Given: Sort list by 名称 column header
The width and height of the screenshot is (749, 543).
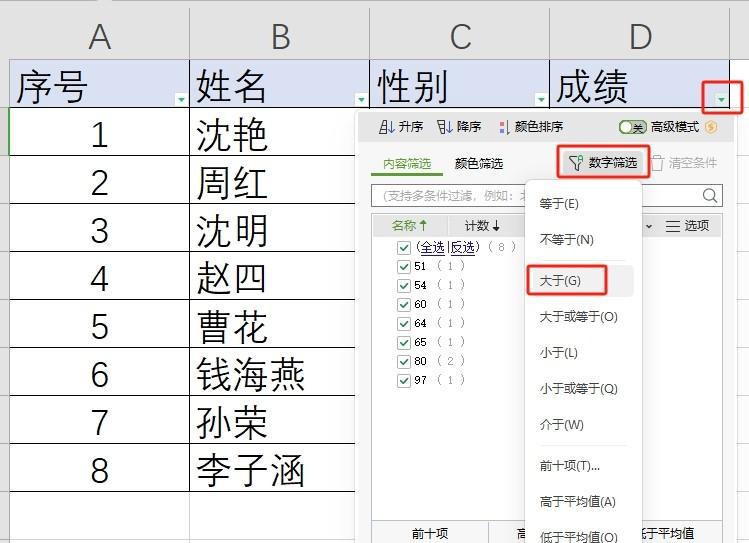Looking at the screenshot, I should click(409, 226).
